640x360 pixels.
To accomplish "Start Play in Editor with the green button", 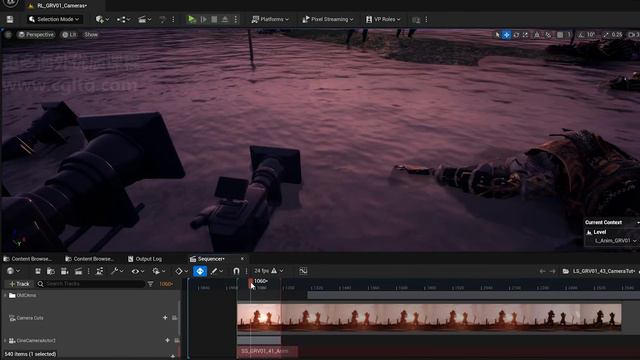I will coord(191,19).
